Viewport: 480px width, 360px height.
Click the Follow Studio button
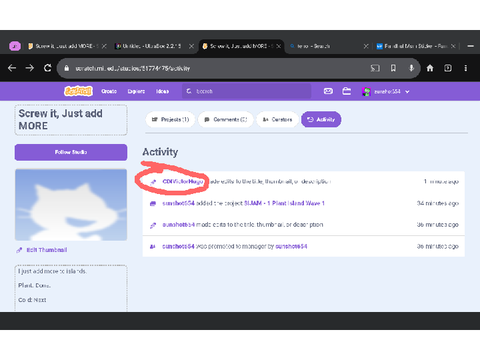pos(71,152)
